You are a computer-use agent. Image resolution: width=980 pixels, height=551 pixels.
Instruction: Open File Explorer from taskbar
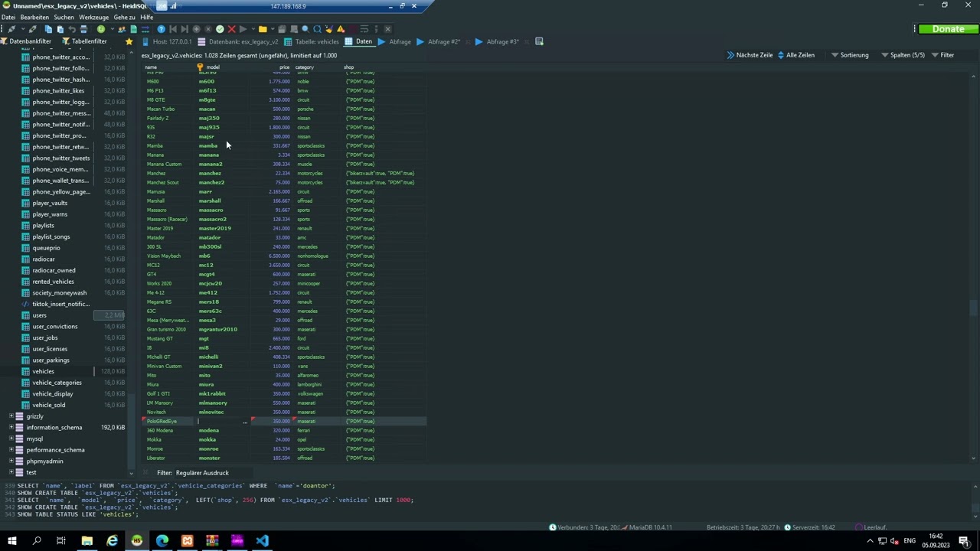(x=87, y=540)
